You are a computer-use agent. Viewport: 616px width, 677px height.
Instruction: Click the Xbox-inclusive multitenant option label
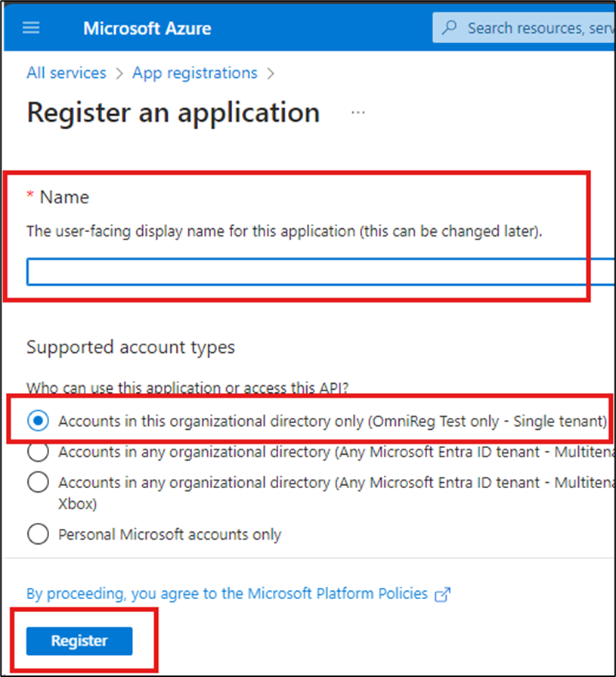(302, 482)
